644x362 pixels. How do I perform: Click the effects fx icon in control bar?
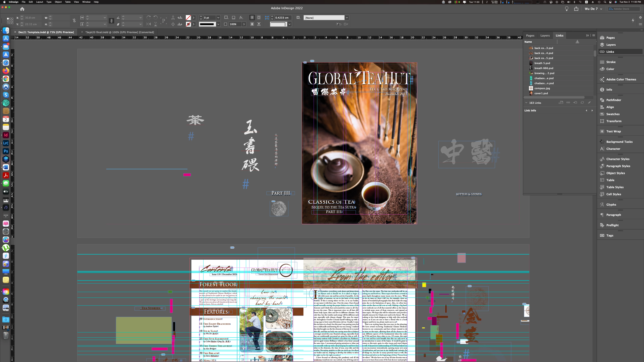coord(241,17)
